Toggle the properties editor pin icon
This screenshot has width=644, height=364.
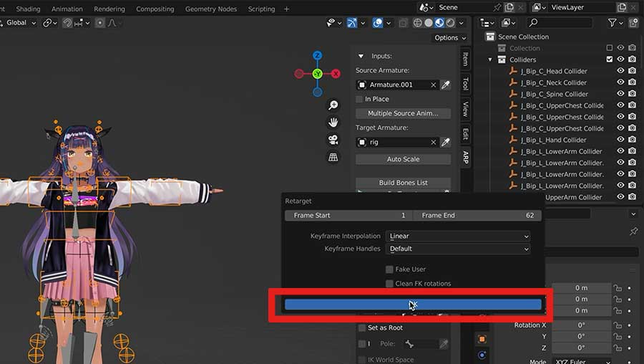pos(634,231)
